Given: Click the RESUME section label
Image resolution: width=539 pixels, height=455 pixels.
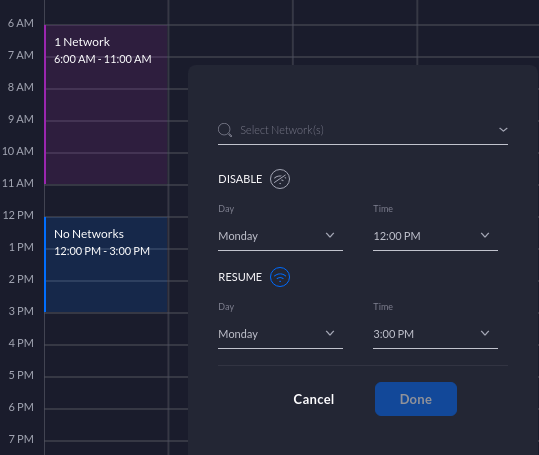Looking at the screenshot, I should [240, 277].
